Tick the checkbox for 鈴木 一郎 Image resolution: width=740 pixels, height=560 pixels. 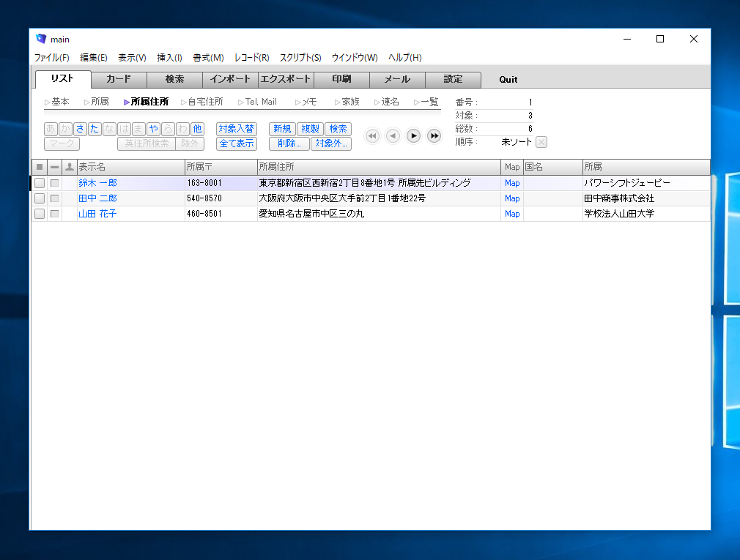pos(40,183)
